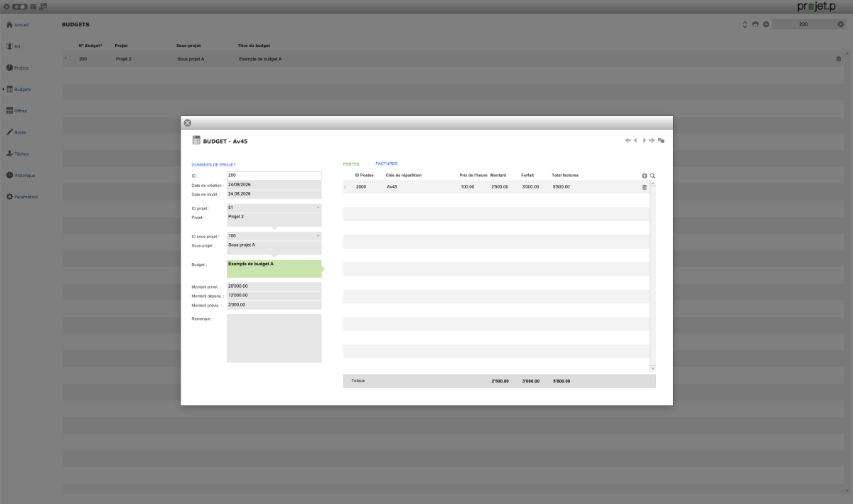Click the ID field containing 200
The height and width of the screenshot is (504, 853).
coord(274,176)
